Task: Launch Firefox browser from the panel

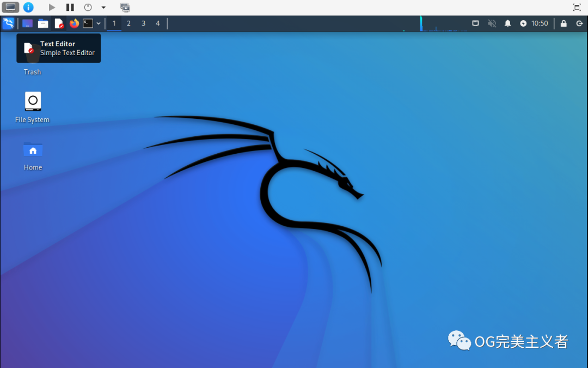Action: (x=74, y=23)
